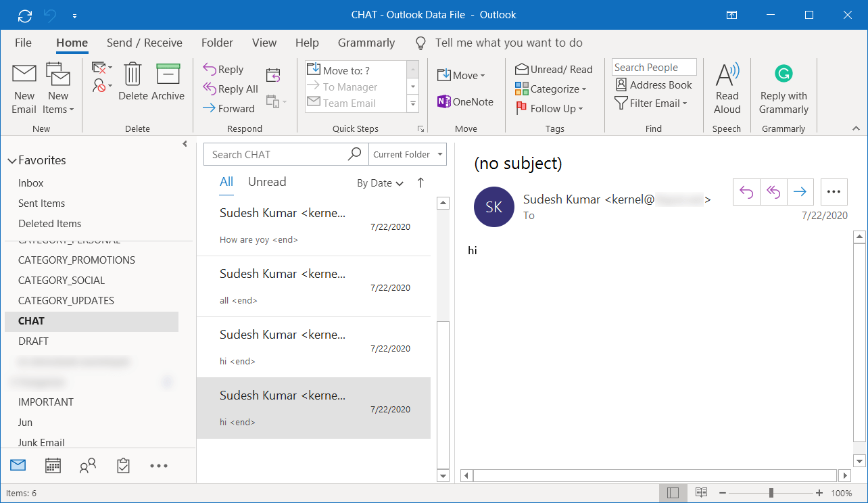This screenshot has height=503, width=868.
Task: Open the Grammarly tab
Action: pyautogui.click(x=366, y=43)
